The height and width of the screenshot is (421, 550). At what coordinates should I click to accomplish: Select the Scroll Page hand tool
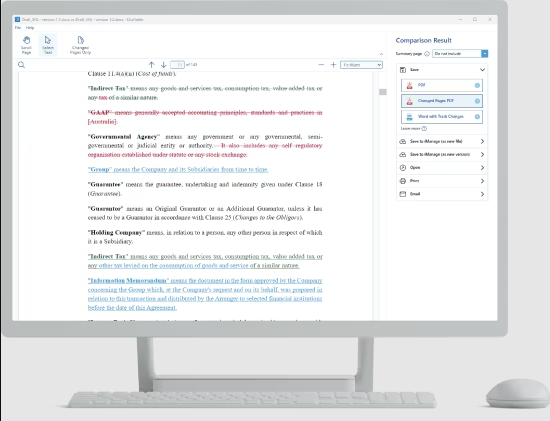click(x=26, y=45)
